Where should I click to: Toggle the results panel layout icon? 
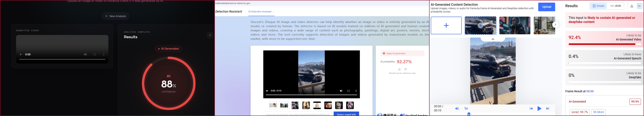point(639,6)
